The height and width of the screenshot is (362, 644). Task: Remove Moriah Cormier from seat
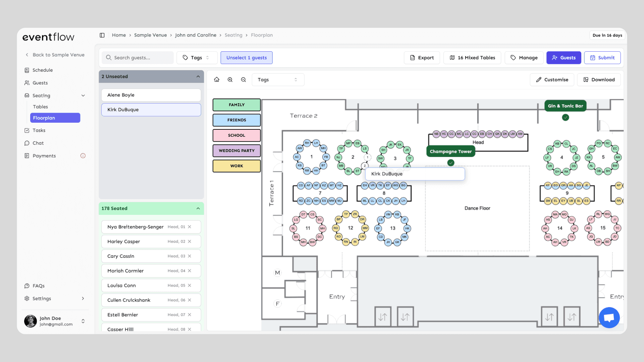[x=190, y=271]
